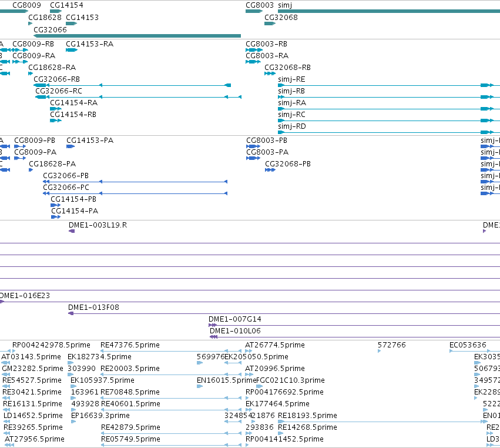Click the simj-RD transcript
The width and height of the screenshot is (500, 448).
pos(292,126)
